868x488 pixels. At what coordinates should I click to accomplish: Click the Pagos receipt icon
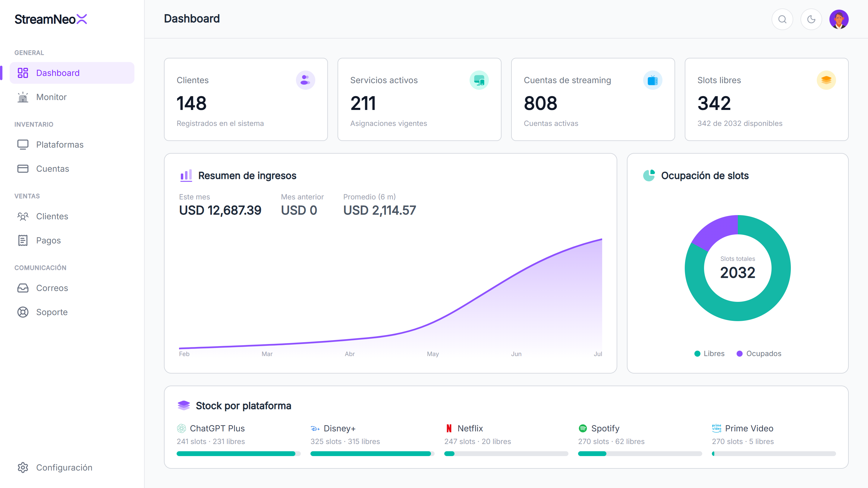[23, 240]
